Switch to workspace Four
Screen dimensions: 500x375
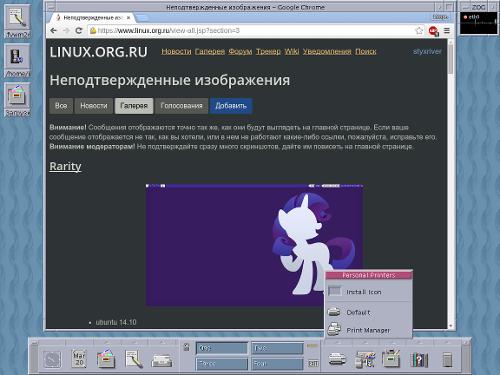click(277, 363)
